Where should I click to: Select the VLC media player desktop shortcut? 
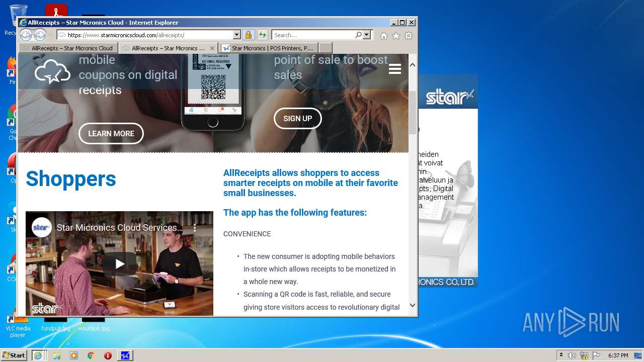18,326
